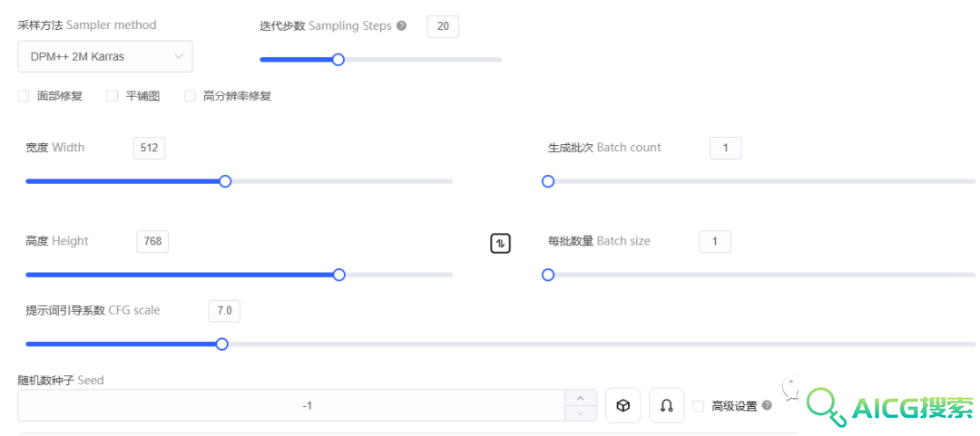Click the 高度 Height label
The image size is (980, 436).
tap(57, 241)
